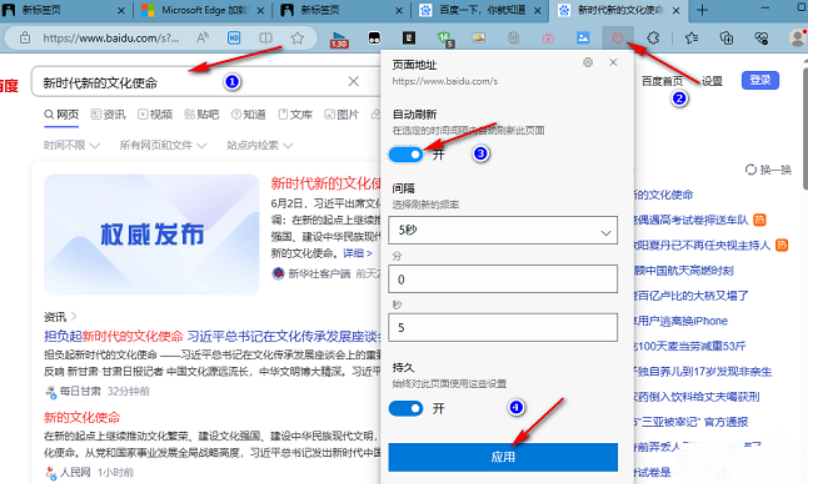The height and width of the screenshot is (484, 813).
Task: Expand the 资讯 section chevron
Action: coord(74,316)
